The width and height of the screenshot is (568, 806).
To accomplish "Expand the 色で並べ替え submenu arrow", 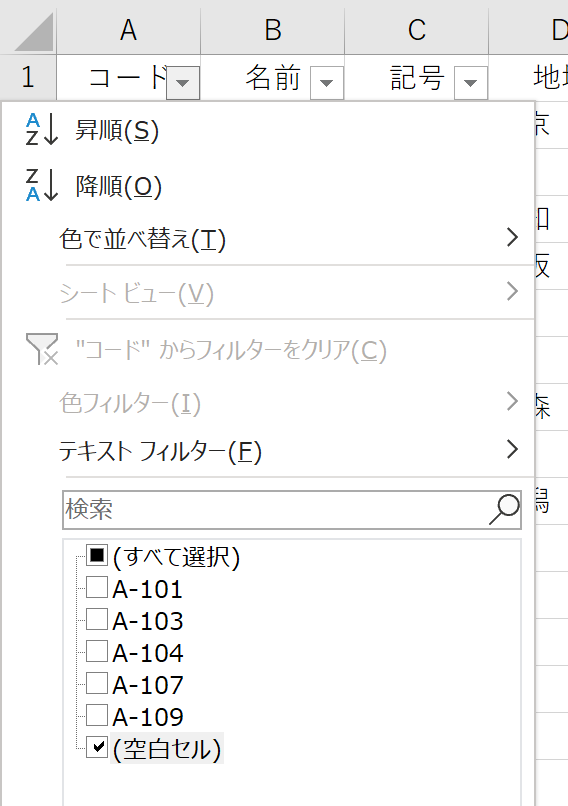I will tap(512, 237).
